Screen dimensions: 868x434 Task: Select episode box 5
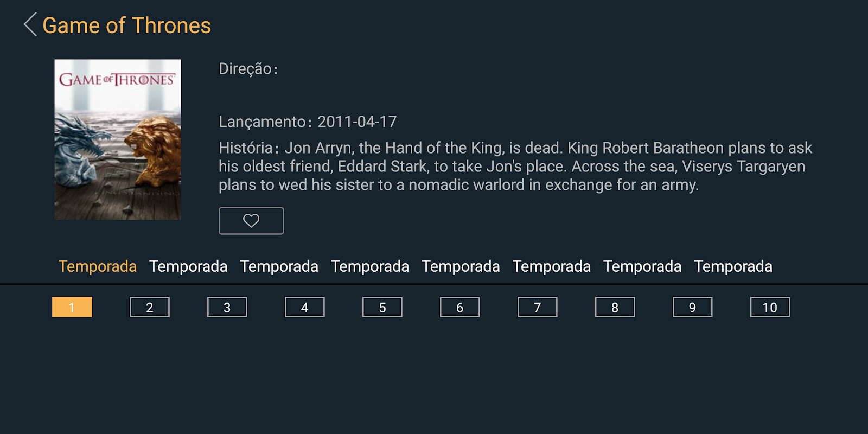click(x=382, y=307)
